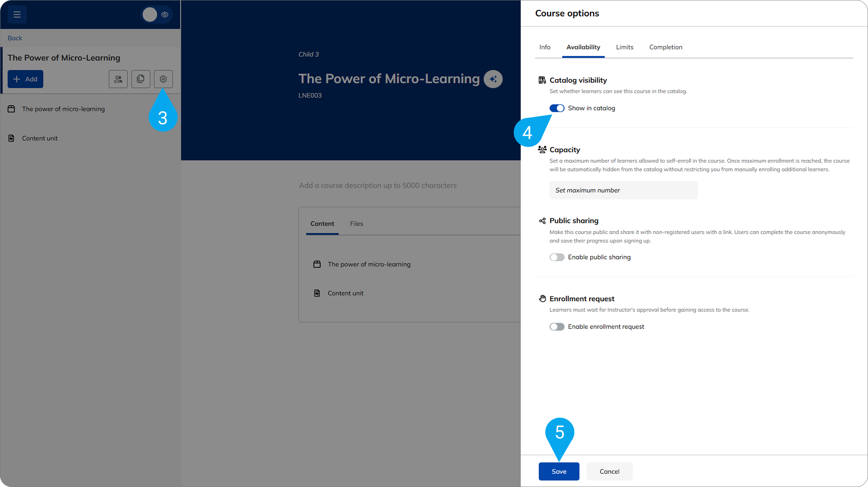Screen dimensions: 868x487
Task: Disable the Show in catalog toggle
Action: click(557, 108)
